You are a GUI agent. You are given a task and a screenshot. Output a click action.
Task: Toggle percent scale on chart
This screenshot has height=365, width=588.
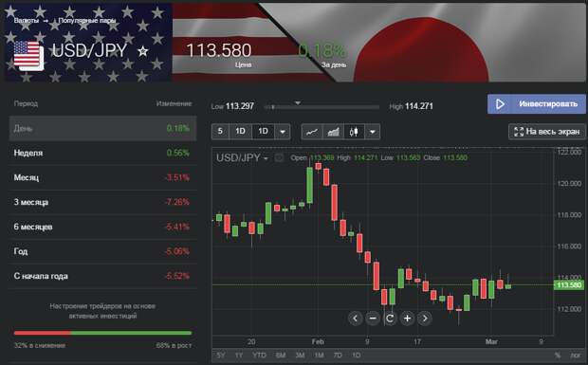coord(558,355)
